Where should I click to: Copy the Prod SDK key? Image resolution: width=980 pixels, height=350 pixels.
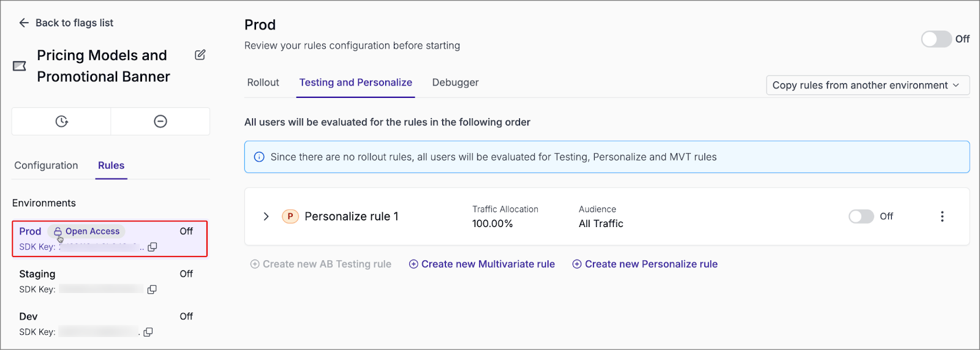click(x=153, y=247)
